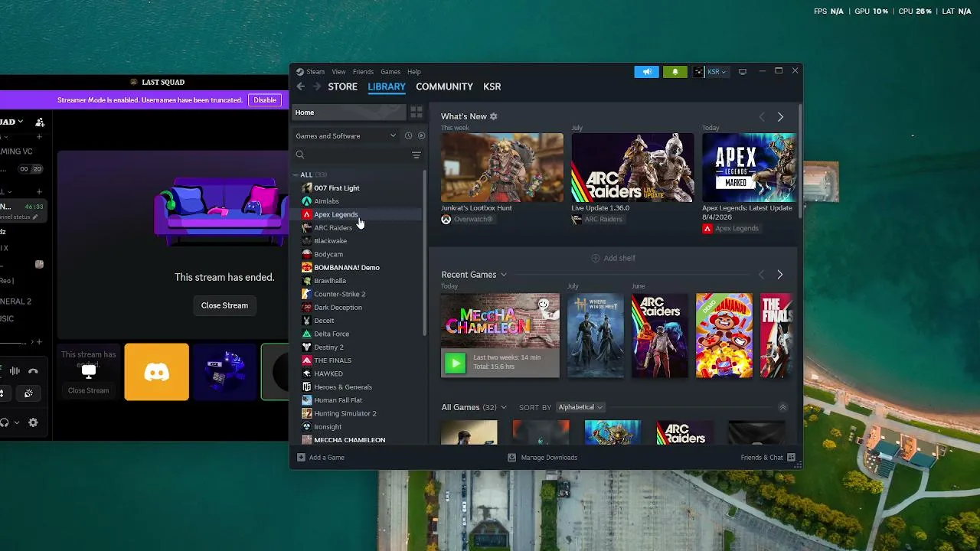
Task: Edit Discord channel status pencil icon
Action: pyautogui.click(x=35, y=217)
